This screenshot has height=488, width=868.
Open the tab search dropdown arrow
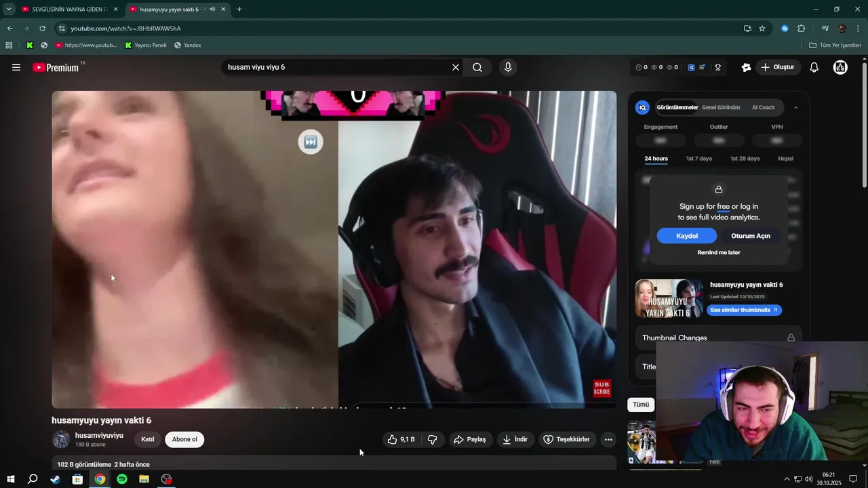9,9
